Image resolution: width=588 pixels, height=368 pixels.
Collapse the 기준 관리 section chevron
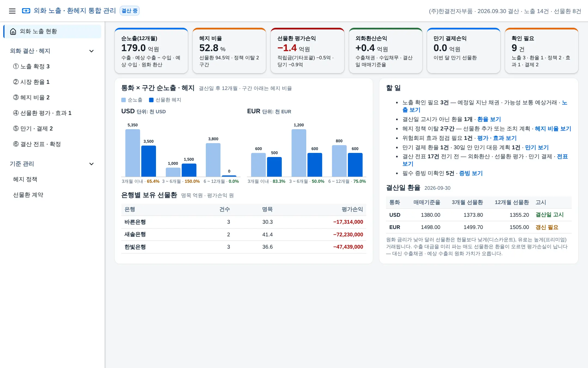coord(91,164)
